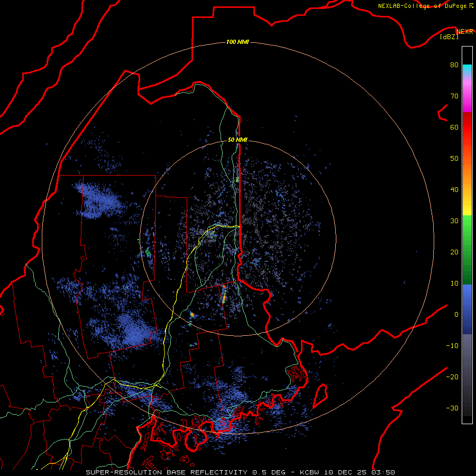
Task: Click the 60 value on the dBZ scale
Action: point(454,127)
